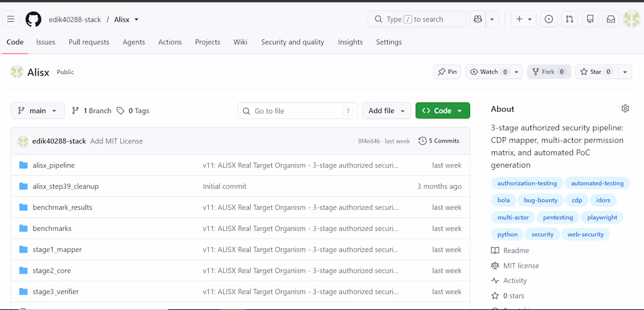Open the Insights tab

(x=350, y=42)
